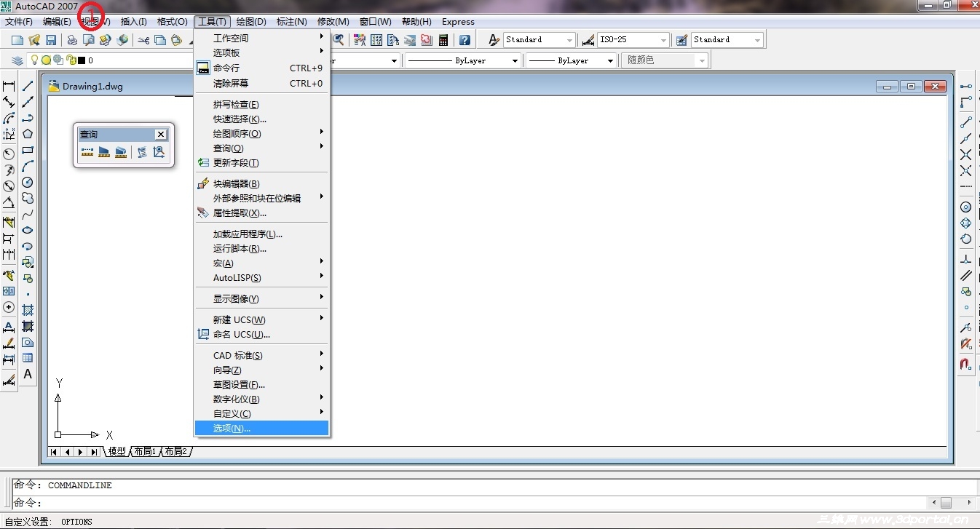Image resolution: width=980 pixels, height=529 pixels.
Task: Click the Magnet object snap icon
Action: click(x=966, y=364)
